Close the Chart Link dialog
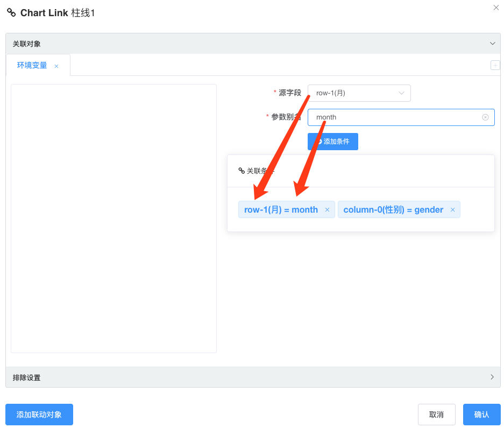This screenshot has width=504, height=428. (496, 8)
